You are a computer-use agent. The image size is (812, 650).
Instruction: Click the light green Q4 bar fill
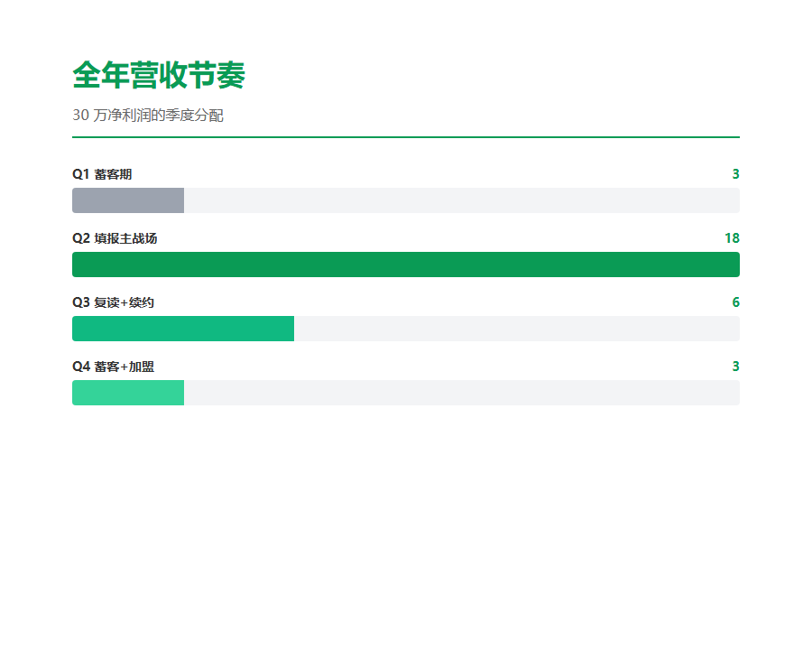(x=128, y=393)
